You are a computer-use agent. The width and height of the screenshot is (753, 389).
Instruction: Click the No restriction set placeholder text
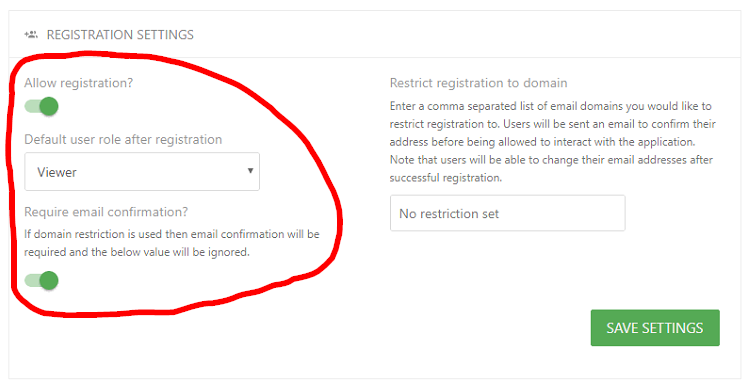tap(449, 214)
